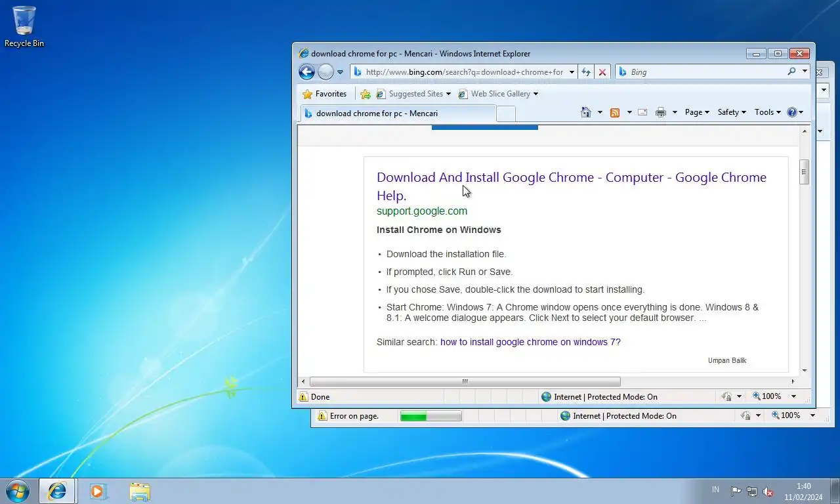This screenshot has height=504, width=840.
Task: Click the support.google.com green URL
Action: pos(422,211)
